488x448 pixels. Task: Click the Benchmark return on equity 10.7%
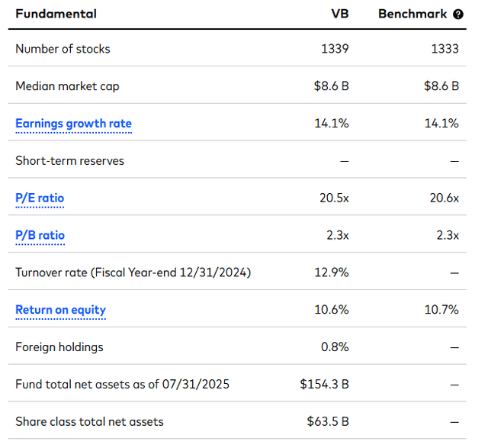[443, 310]
